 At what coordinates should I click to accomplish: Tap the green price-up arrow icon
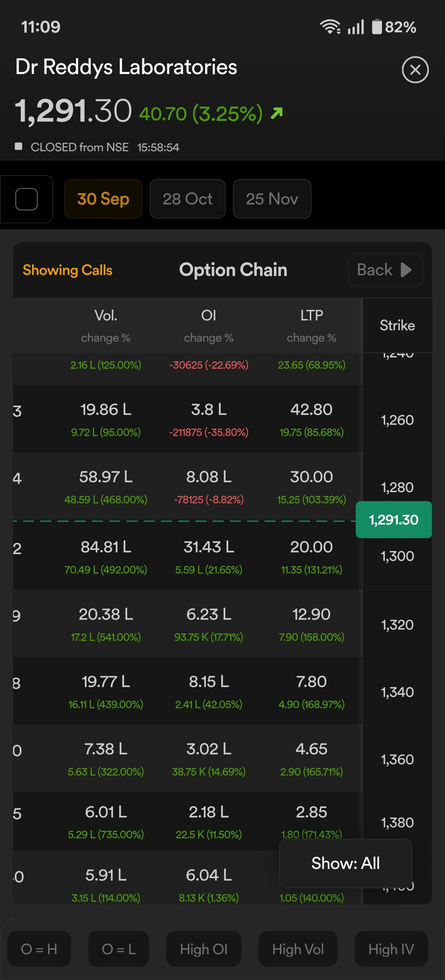277,113
